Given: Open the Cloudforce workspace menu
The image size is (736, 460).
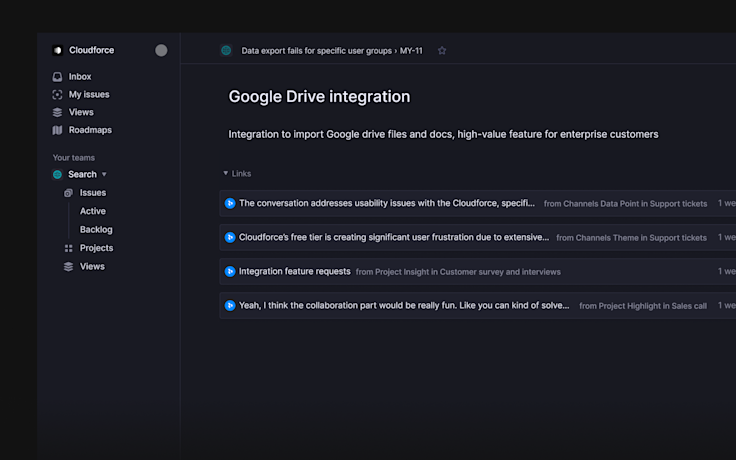Looking at the screenshot, I should pyautogui.click(x=89, y=50).
